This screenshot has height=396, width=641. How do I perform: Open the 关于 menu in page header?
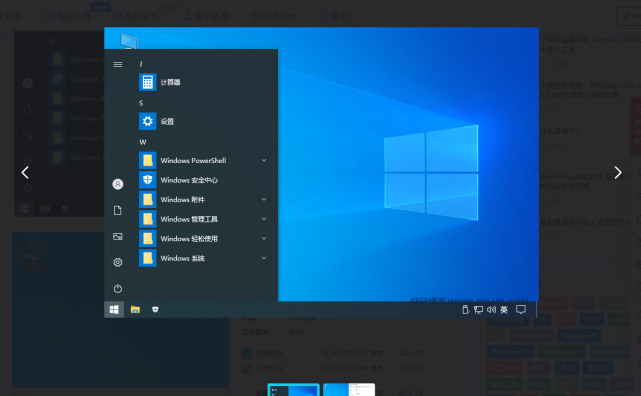337,16
